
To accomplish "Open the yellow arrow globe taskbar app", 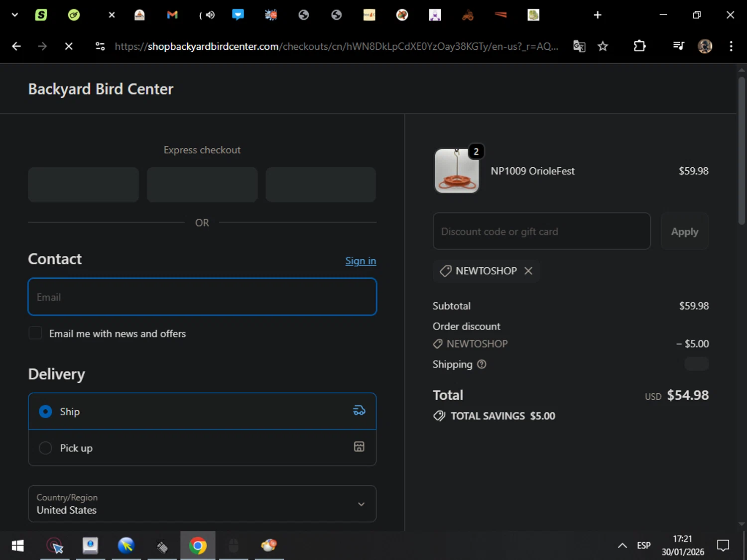I will tap(126, 546).
